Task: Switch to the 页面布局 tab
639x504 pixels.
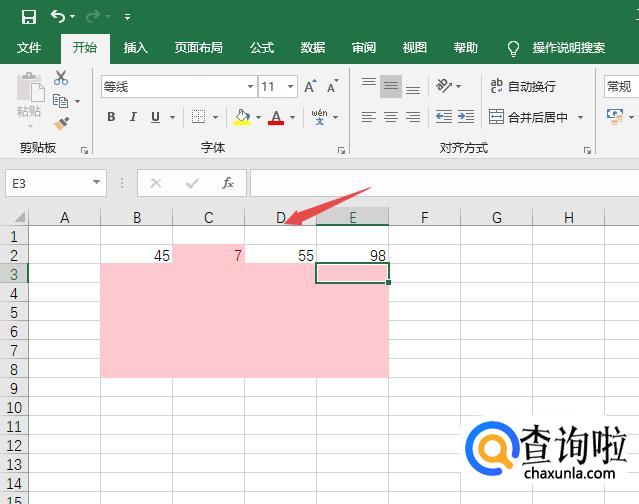Action: coord(198,48)
